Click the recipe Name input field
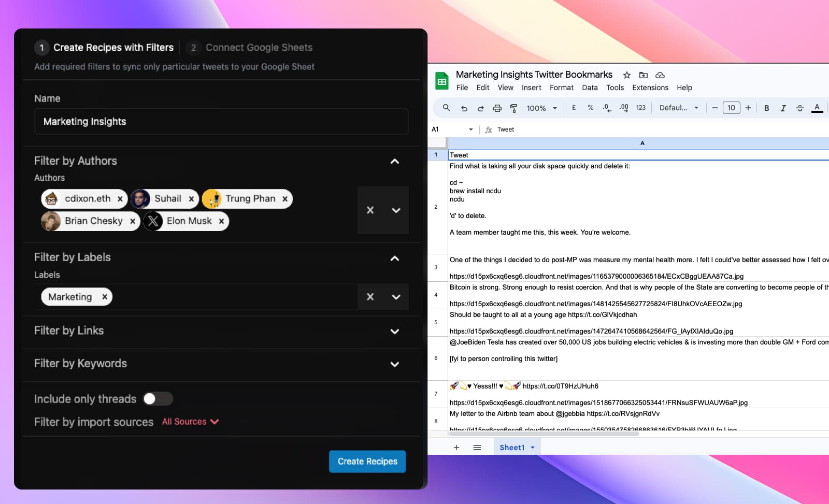This screenshot has width=829, height=504. (x=221, y=122)
